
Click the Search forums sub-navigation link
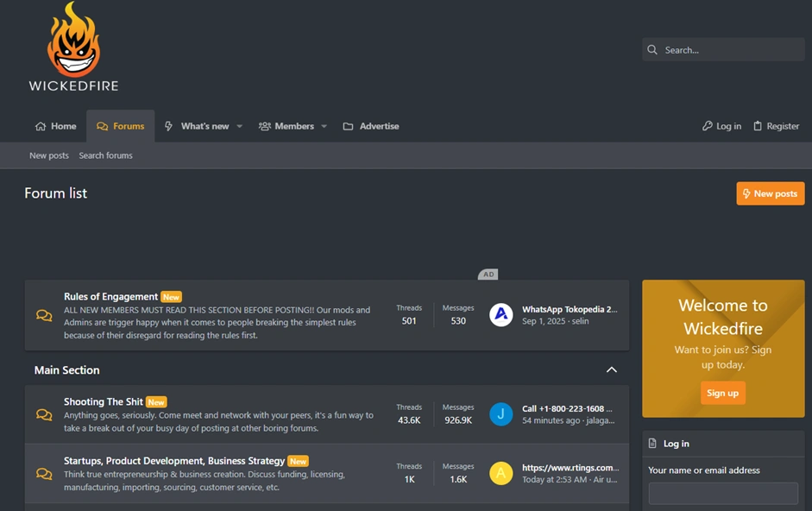point(105,155)
